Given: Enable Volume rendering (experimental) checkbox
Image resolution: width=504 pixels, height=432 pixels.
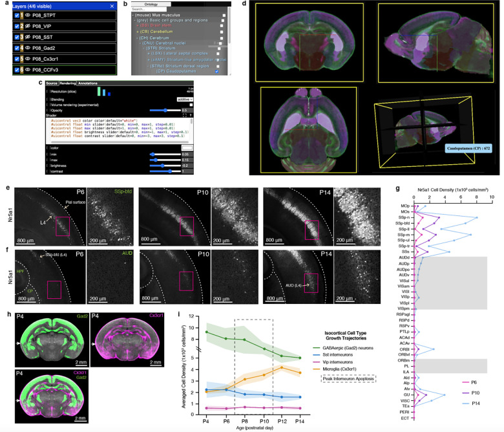Looking at the screenshot, I should [x=191, y=105].
